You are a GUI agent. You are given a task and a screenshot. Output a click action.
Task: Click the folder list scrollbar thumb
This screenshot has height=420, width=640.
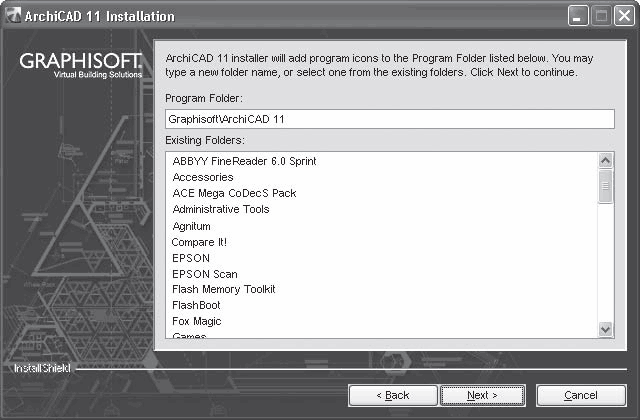click(x=604, y=186)
